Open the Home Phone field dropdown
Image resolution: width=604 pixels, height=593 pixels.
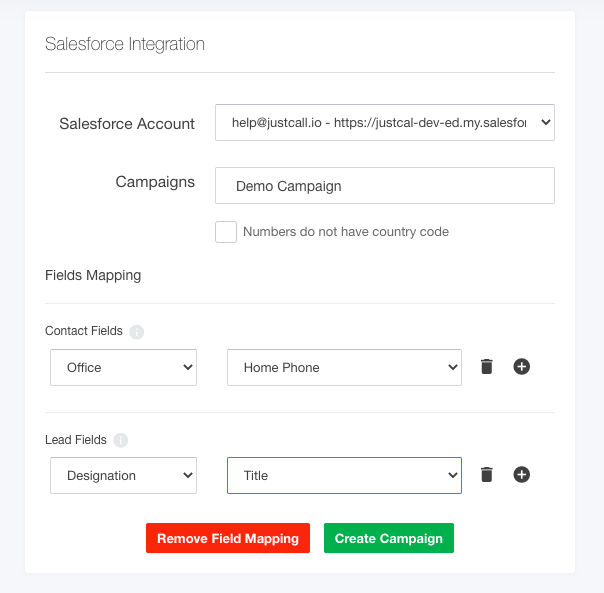(x=344, y=368)
